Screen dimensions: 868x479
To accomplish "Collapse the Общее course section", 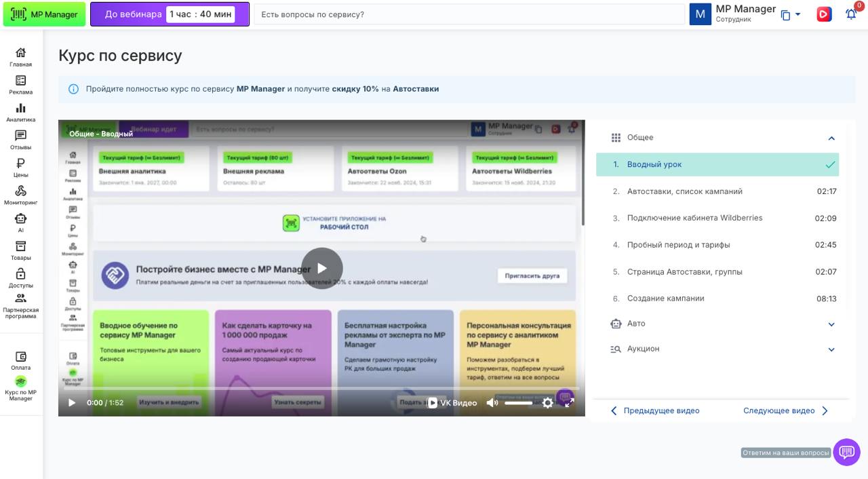I will tap(831, 138).
